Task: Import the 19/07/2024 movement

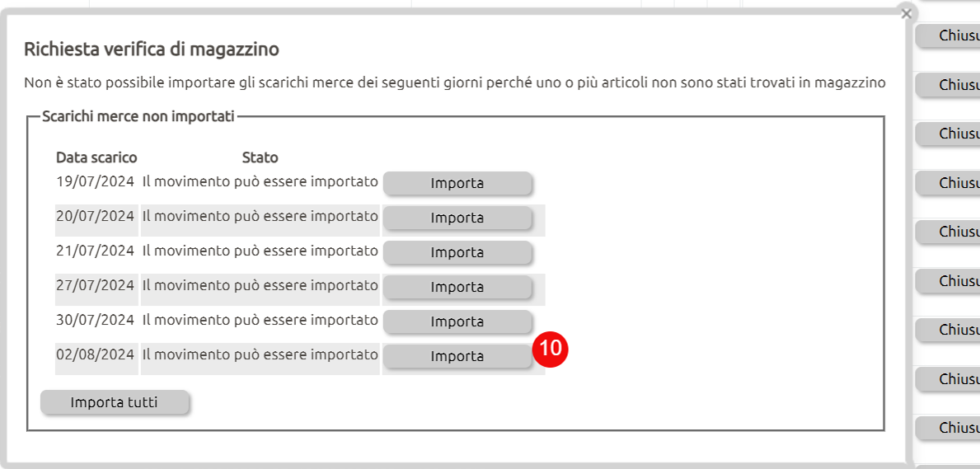Action: (457, 184)
